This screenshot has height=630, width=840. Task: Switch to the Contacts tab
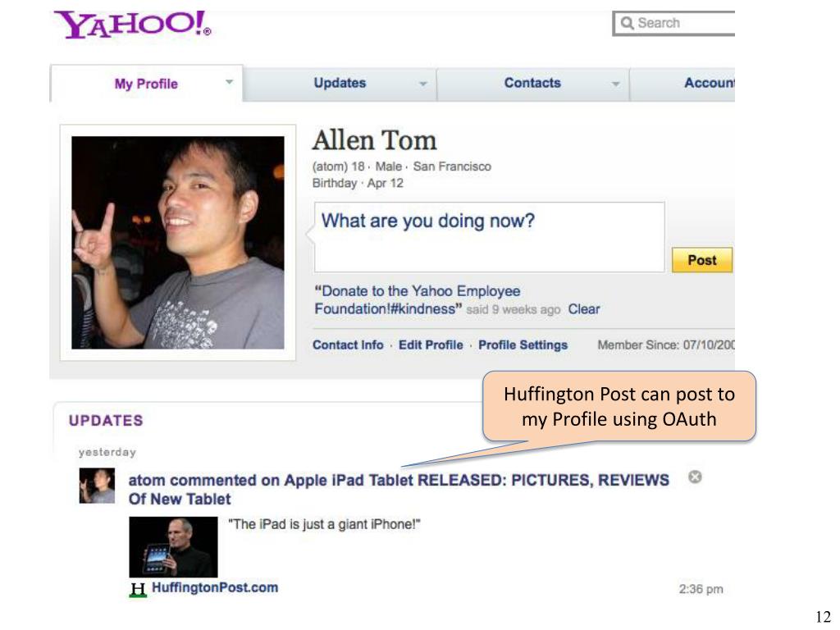click(x=532, y=83)
